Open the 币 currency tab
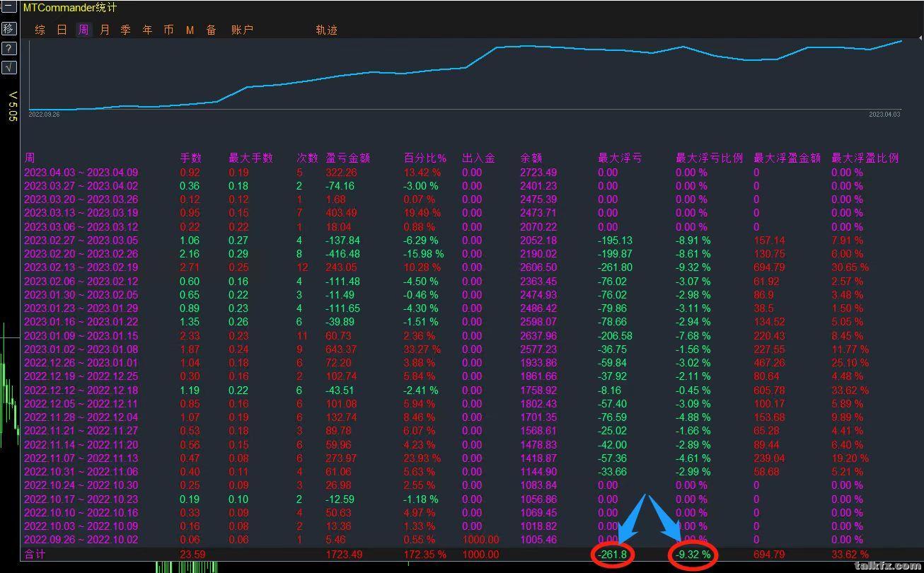Viewport: 924px width, 573px height. [168, 30]
